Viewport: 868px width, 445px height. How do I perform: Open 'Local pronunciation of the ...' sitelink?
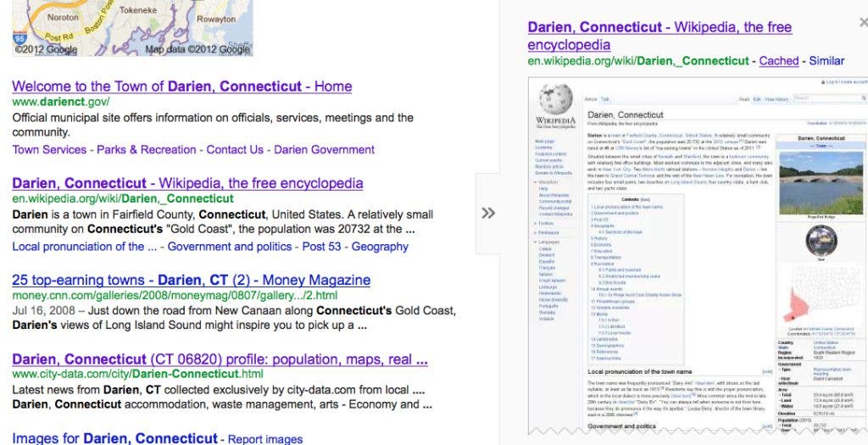click(85, 247)
